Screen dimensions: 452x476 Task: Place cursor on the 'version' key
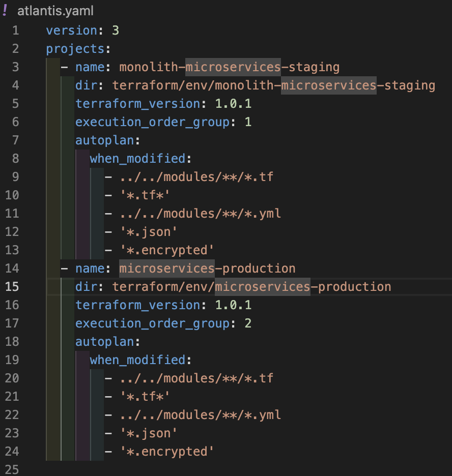[72, 31]
